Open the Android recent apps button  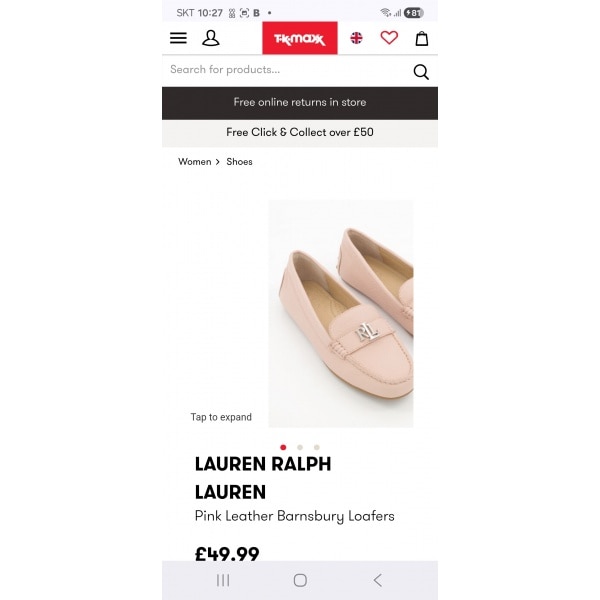point(223,580)
